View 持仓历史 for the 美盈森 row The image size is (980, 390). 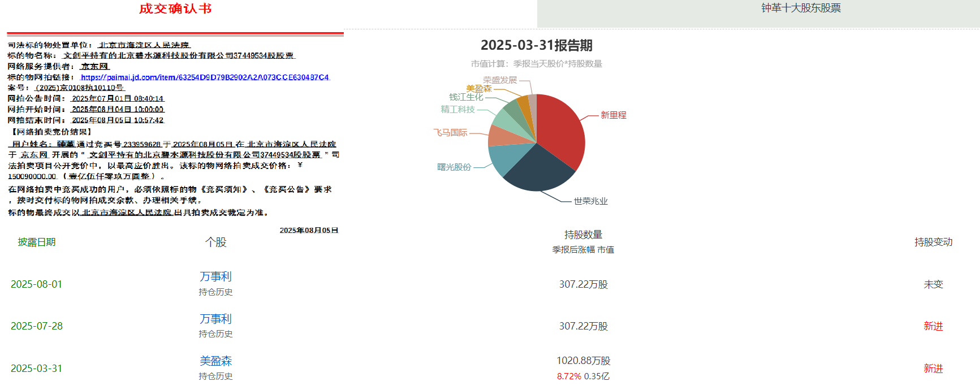click(x=215, y=376)
